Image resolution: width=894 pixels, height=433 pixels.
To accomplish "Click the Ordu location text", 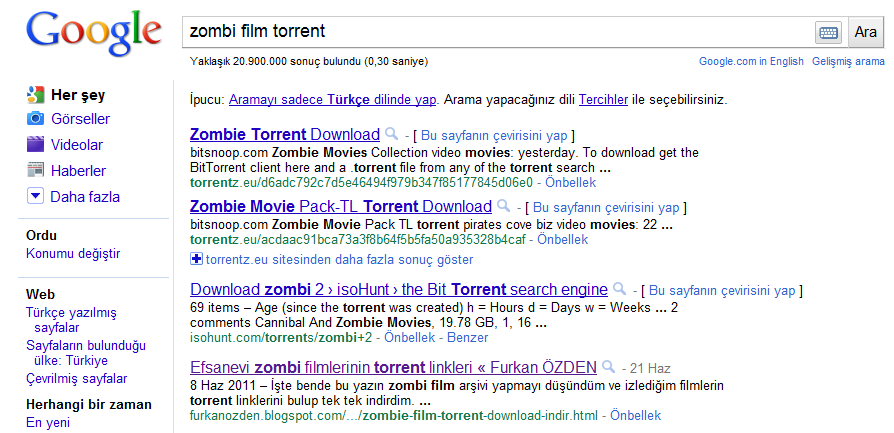I will (x=42, y=236).
